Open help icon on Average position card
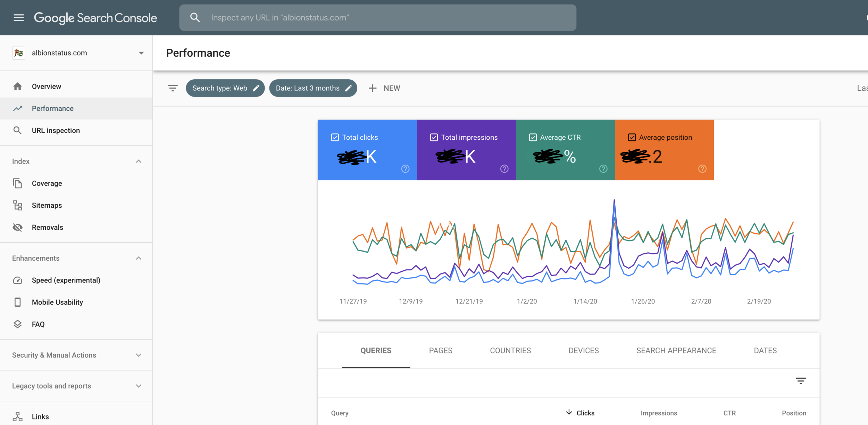 coord(702,169)
